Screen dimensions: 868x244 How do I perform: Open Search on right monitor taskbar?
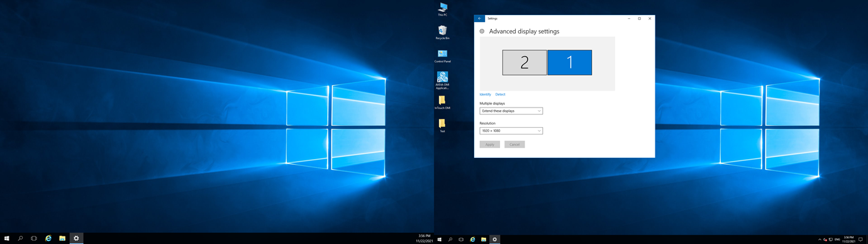coord(450,240)
